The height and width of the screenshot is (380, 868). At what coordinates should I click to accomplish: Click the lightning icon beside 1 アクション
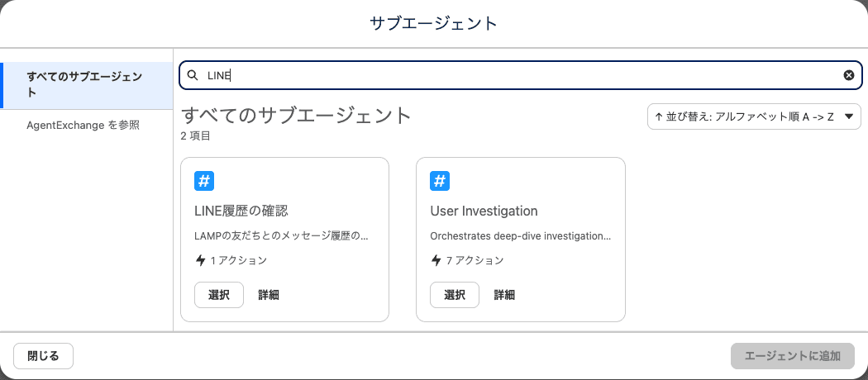(200, 260)
